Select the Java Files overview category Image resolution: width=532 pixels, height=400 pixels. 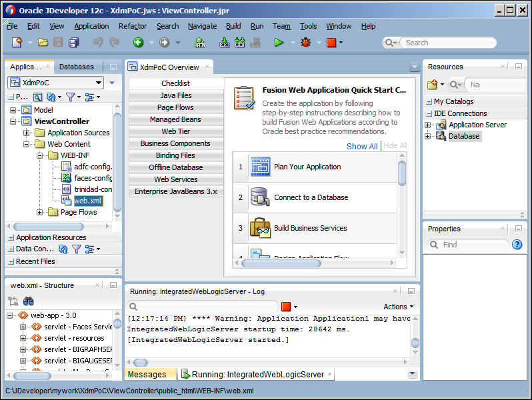tap(176, 95)
